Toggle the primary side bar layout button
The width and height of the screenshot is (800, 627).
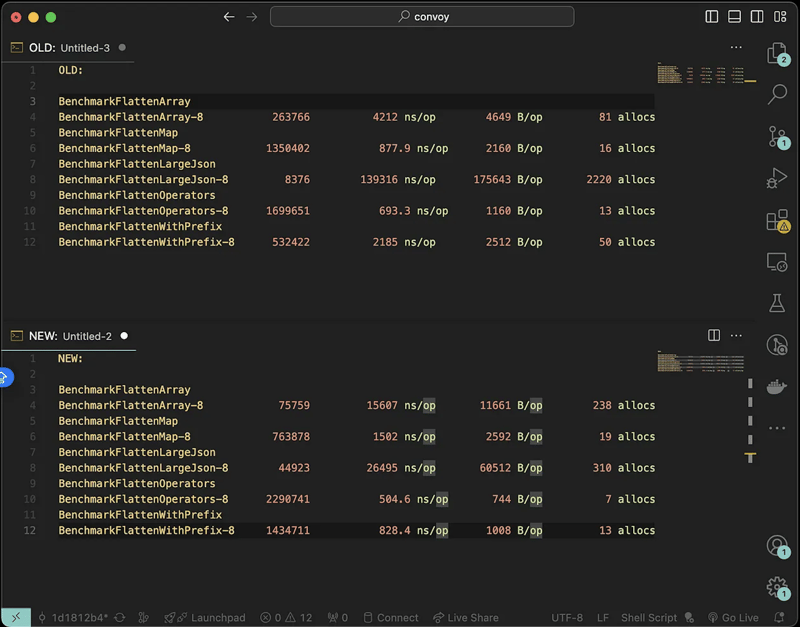[x=712, y=17]
